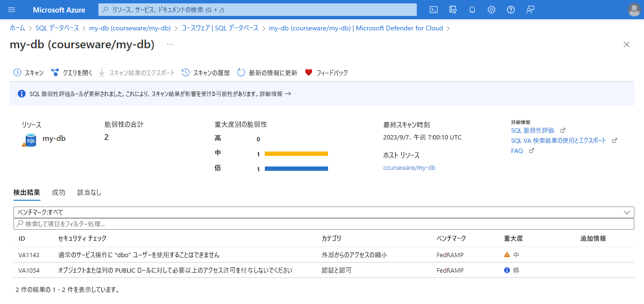Switch to the 成功 tab
The height and width of the screenshot is (304, 644).
(x=58, y=193)
